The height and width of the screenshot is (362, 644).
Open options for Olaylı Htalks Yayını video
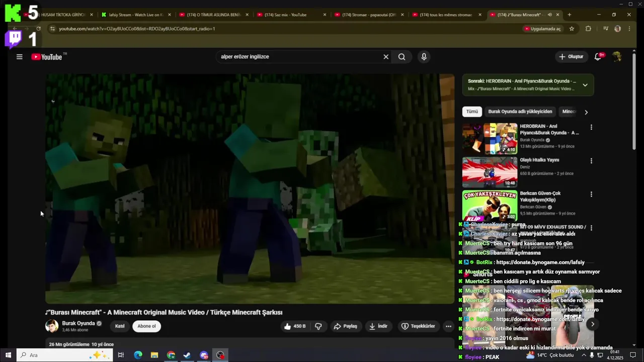click(x=591, y=161)
